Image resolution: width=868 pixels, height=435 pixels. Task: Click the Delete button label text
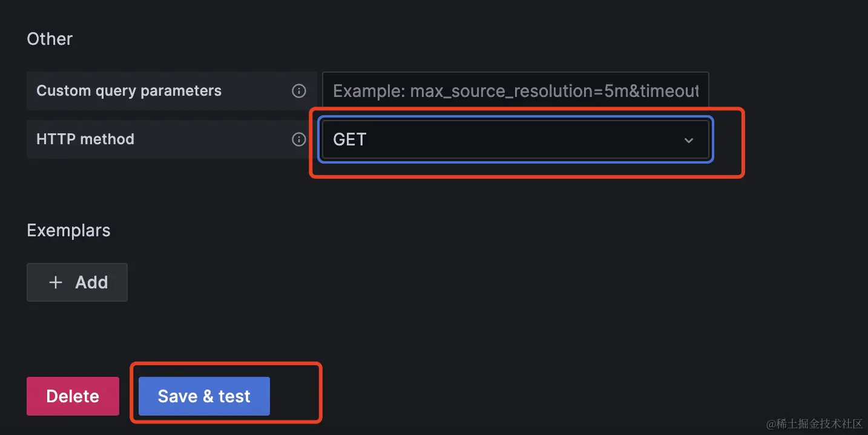pos(73,396)
